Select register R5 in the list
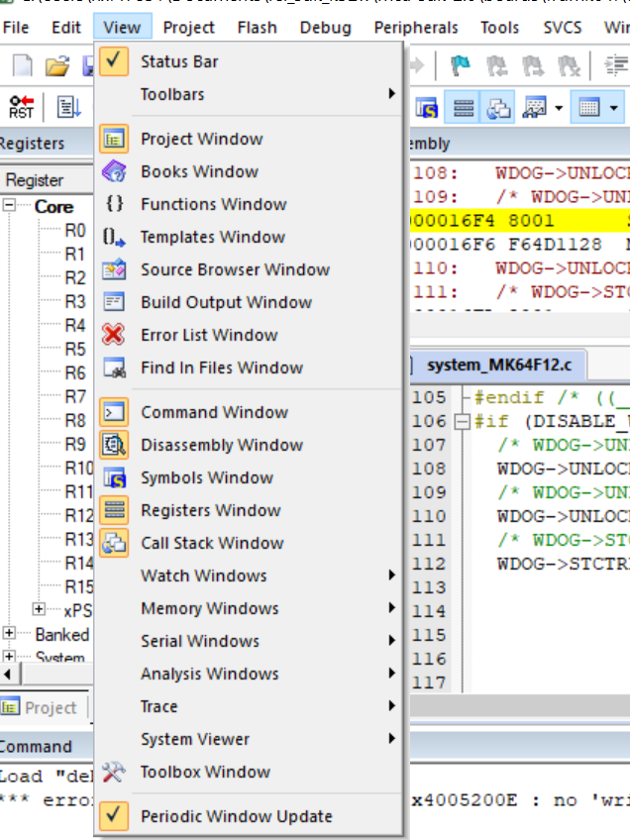The height and width of the screenshot is (840, 630). (x=75, y=349)
